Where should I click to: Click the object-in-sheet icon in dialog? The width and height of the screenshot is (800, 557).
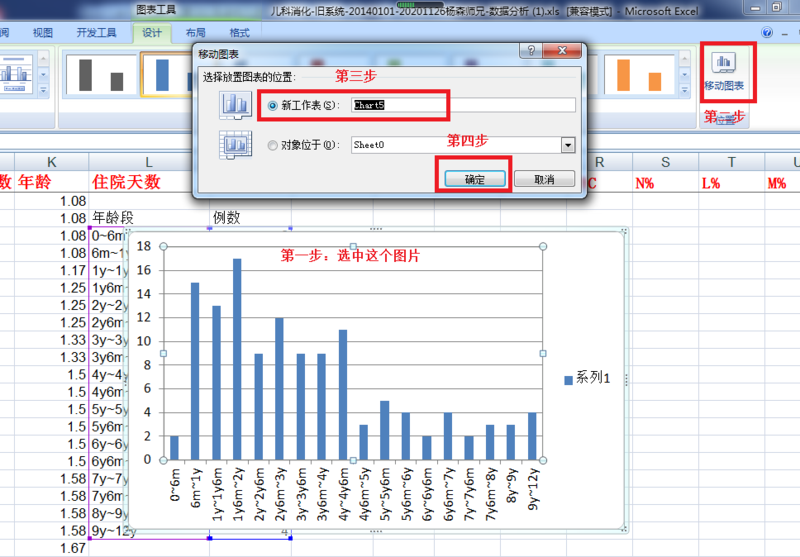click(235, 144)
